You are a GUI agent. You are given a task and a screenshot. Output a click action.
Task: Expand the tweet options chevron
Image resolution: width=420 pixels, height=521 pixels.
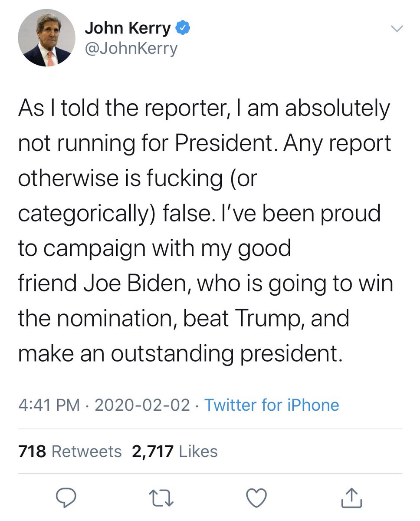tap(397, 29)
